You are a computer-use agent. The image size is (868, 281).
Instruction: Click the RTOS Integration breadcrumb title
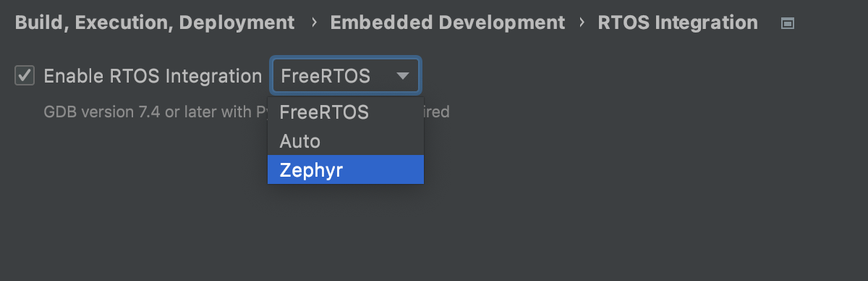pos(678,23)
